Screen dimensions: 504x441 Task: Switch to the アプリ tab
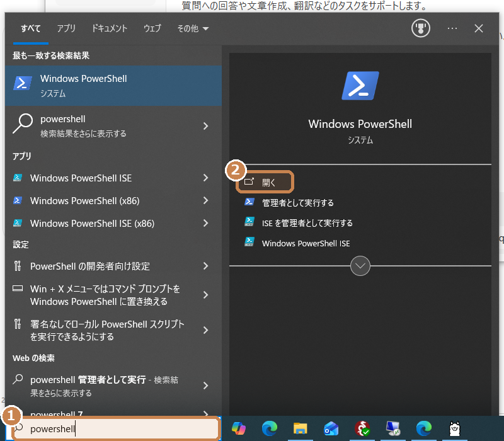point(66,28)
